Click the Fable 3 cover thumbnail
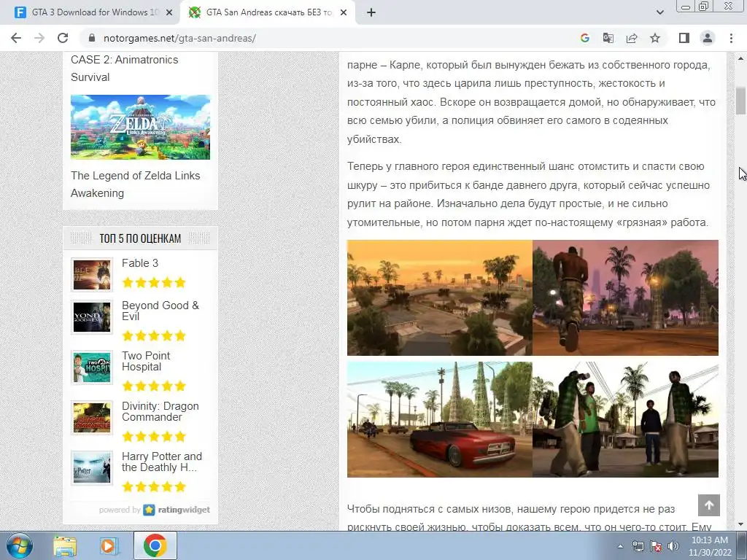Viewport: 747px width, 560px height. click(91, 275)
